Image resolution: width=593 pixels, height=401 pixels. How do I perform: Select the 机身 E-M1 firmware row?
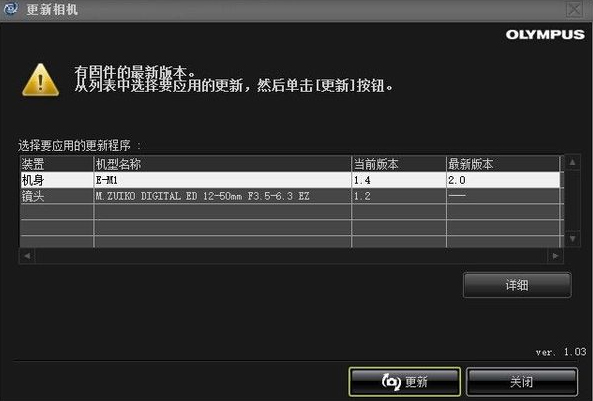coord(290,180)
